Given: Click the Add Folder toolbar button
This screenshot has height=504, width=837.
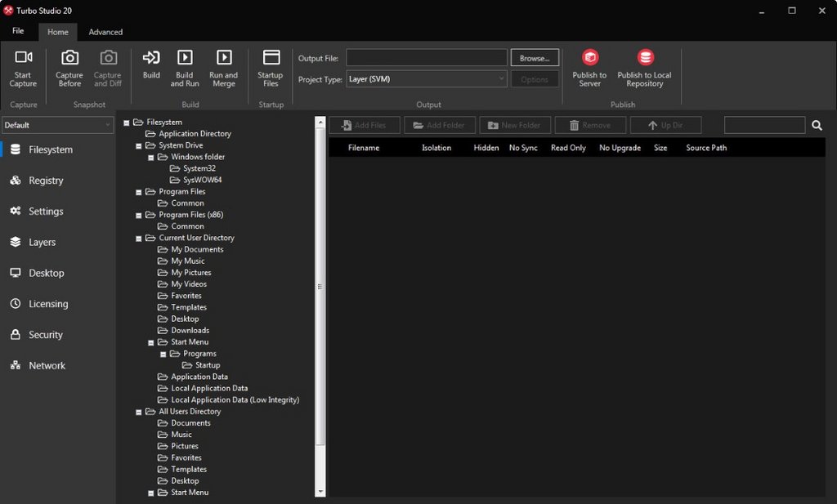Looking at the screenshot, I should click(440, 125).
